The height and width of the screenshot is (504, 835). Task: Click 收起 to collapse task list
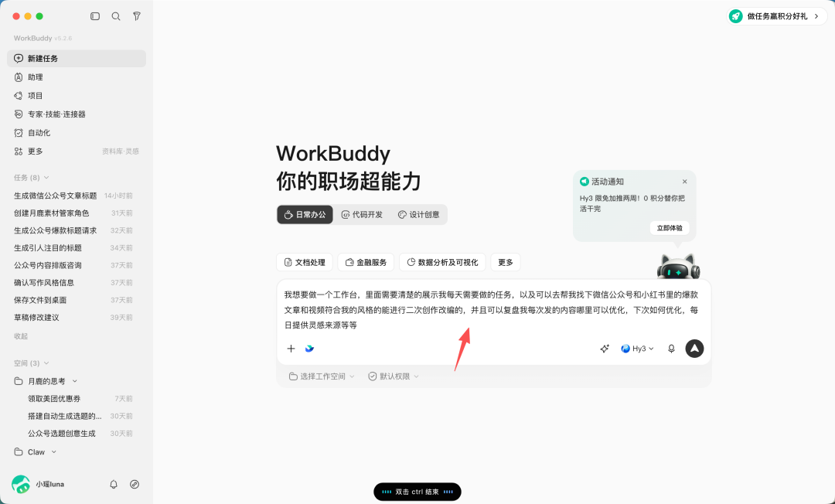(x=21, y=336)
